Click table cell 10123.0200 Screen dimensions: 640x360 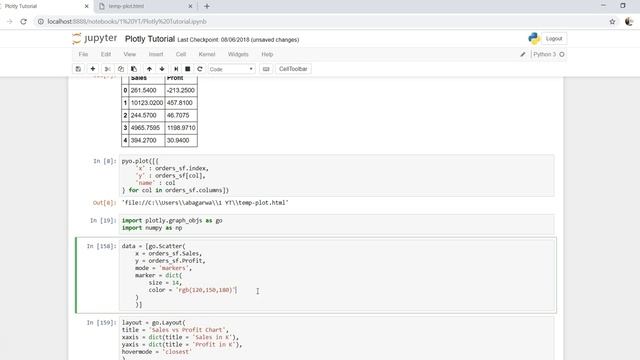click(147, 103)
